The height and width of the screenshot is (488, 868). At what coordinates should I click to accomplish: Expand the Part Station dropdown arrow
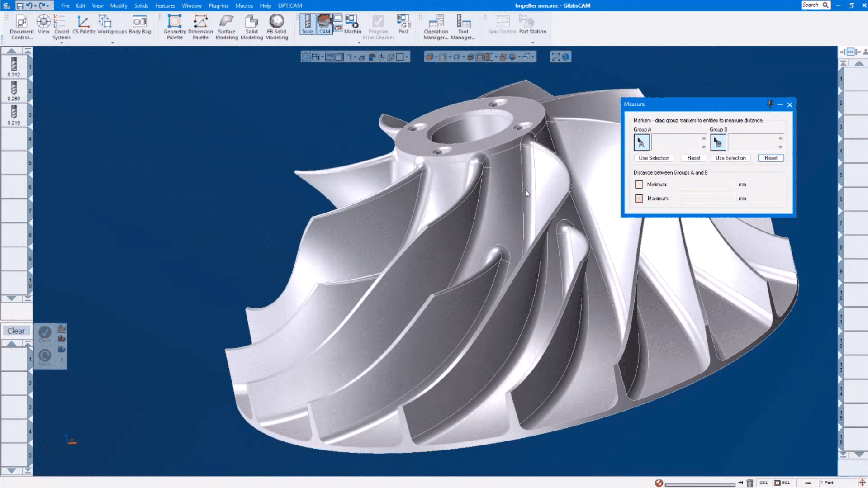click(x=532, y=43)
